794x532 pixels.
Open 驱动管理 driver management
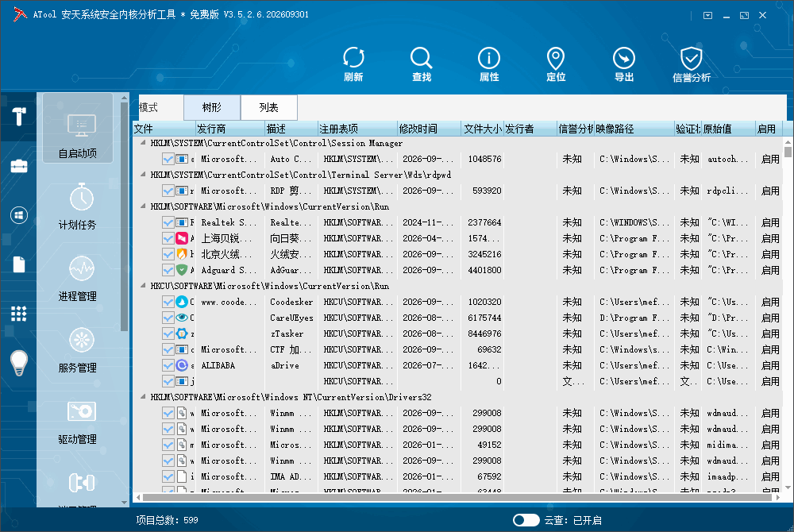pyautogui.click(x=78, y=422)
